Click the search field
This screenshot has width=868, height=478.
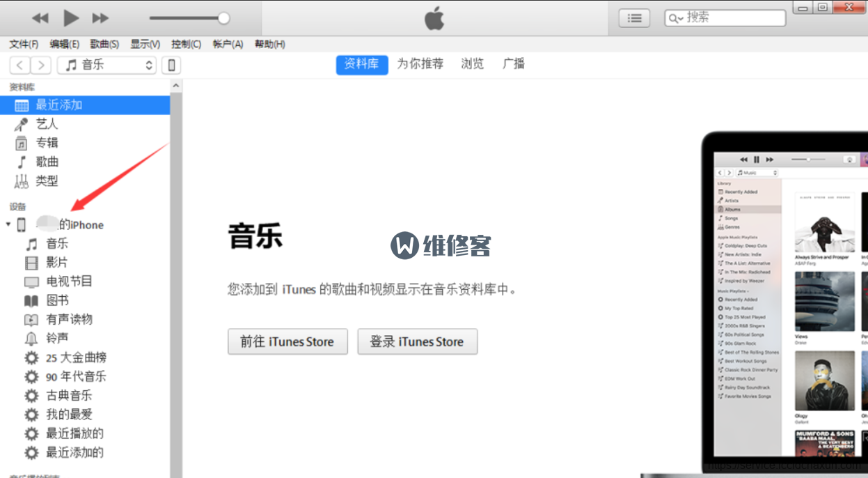(725, 18)
